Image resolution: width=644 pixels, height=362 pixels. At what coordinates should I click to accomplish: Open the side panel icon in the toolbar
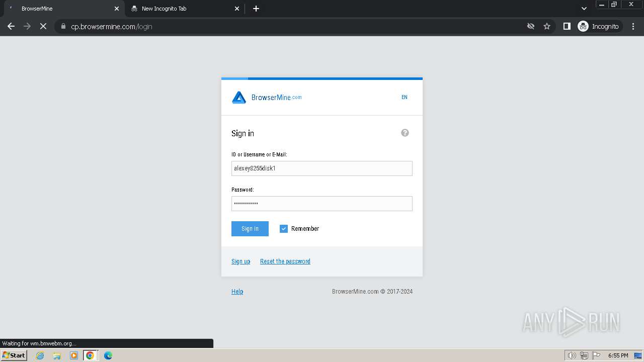[x=567, y=26]
